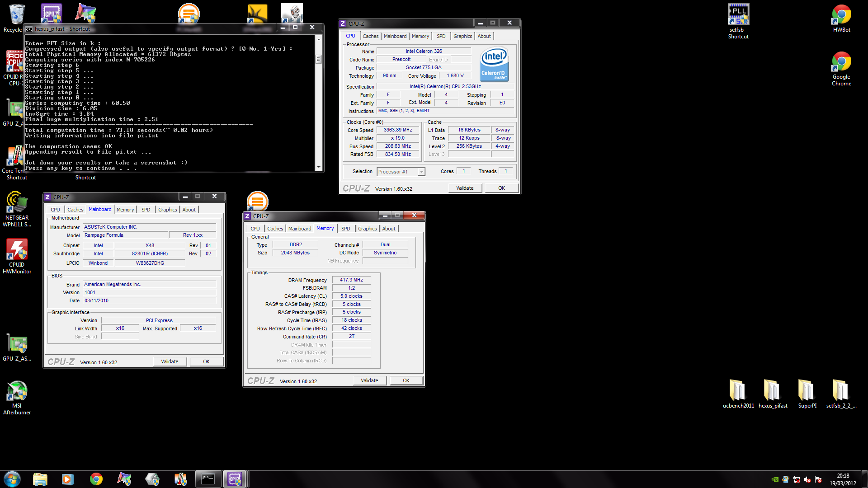This screenshot has width=868, height=488.
Task: Open the setfsb_2_2 folder
Action: click(841, 393)
